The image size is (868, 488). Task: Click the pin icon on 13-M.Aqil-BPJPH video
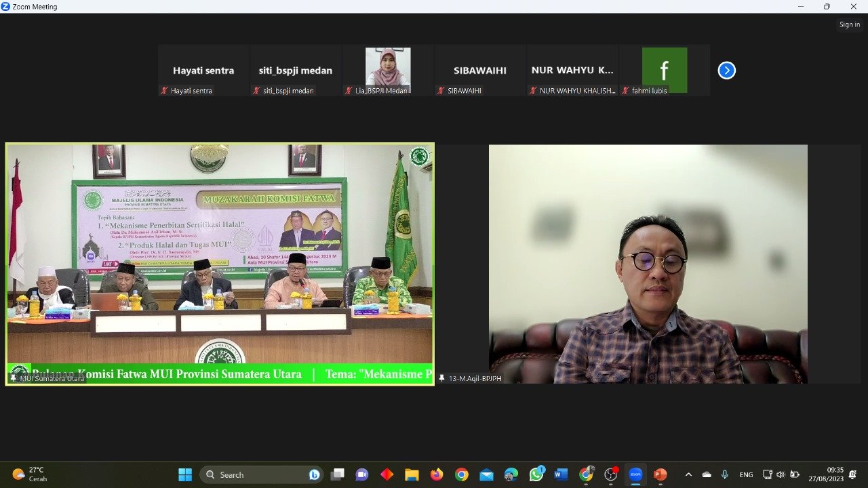(x=442, y=378)
